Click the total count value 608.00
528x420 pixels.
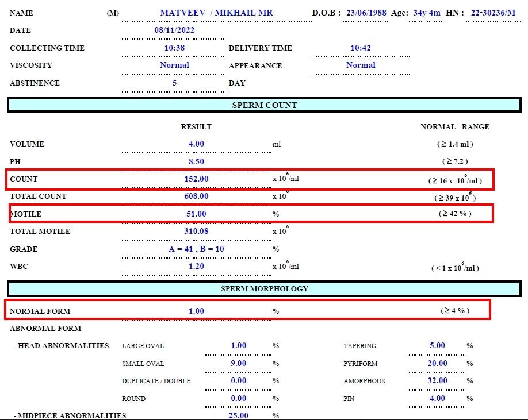(x=196, y=196)
